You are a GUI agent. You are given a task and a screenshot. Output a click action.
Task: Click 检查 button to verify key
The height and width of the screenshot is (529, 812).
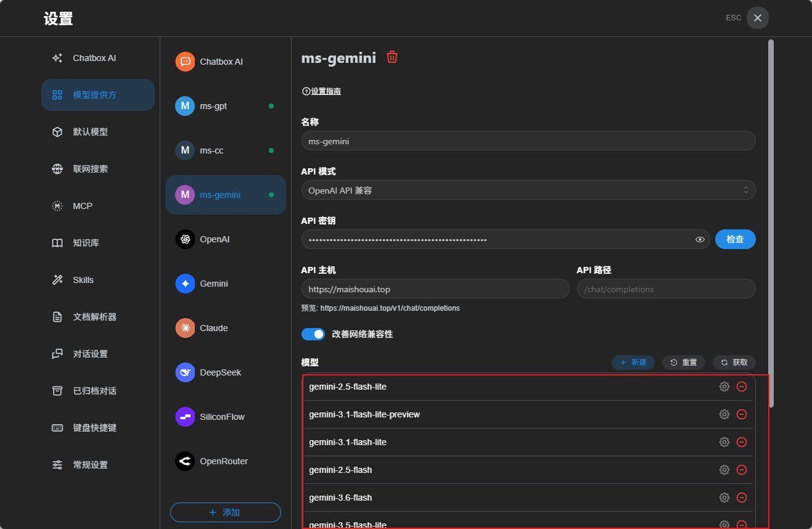pos(736,239)
